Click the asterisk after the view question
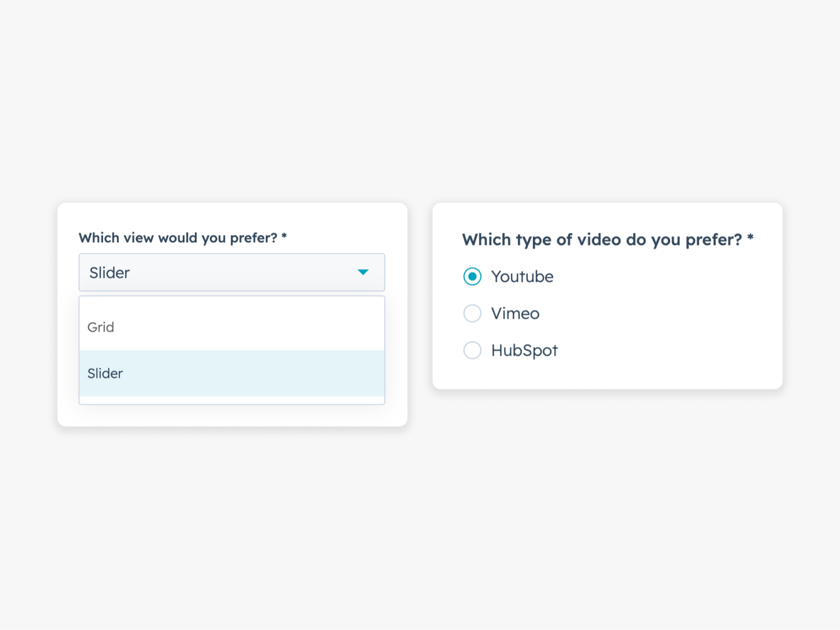Screen dimensions: 840x630 click(284, 238)
